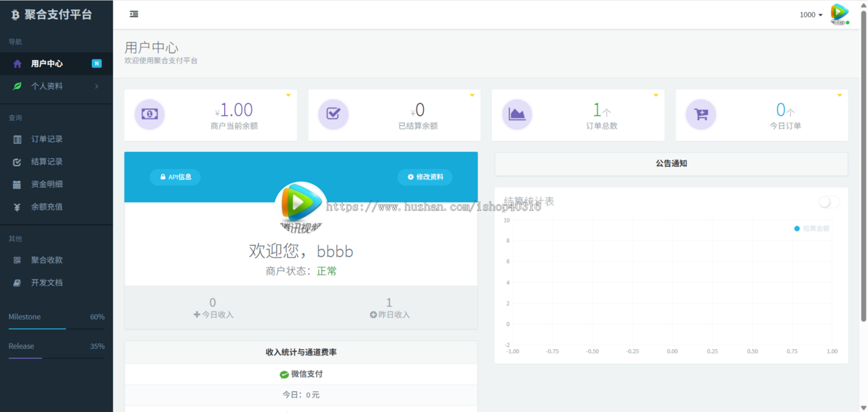868x412 pixels.
Task: Expand yellow arrow on 商户当前余额 card
Action: [x=288, y=95]
